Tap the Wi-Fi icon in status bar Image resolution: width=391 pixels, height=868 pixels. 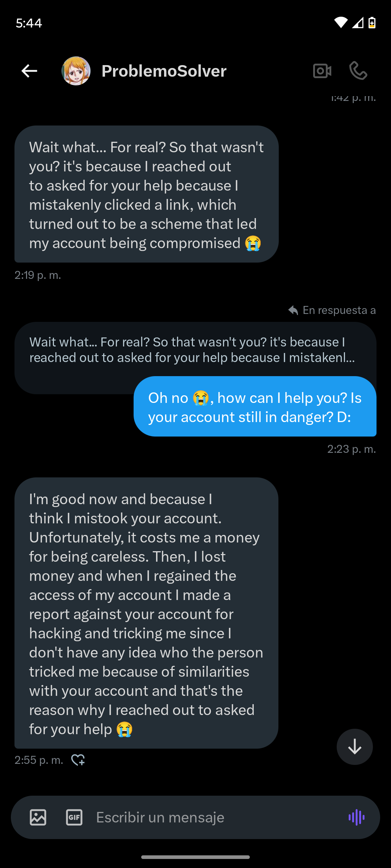pyautogui.click(x=340, y=23)
